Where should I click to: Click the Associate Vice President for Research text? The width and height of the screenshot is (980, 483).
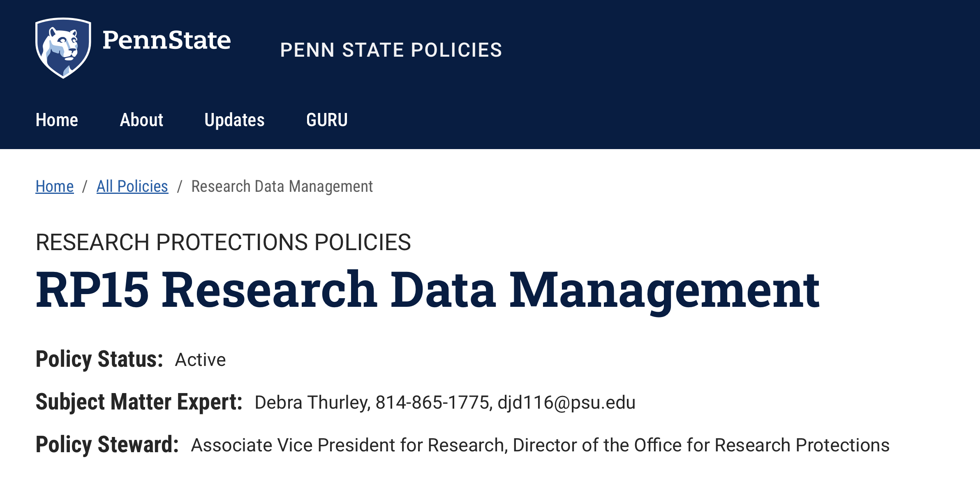pos(347,445)
